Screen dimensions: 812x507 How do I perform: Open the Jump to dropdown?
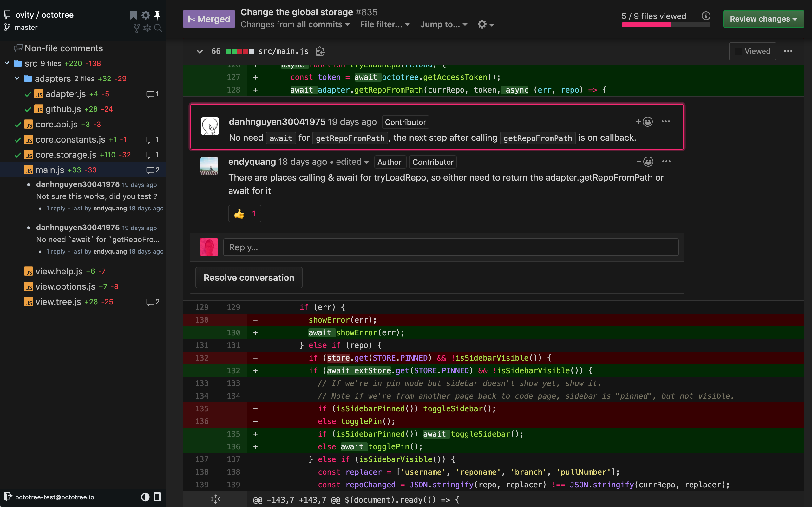point(443,24)
